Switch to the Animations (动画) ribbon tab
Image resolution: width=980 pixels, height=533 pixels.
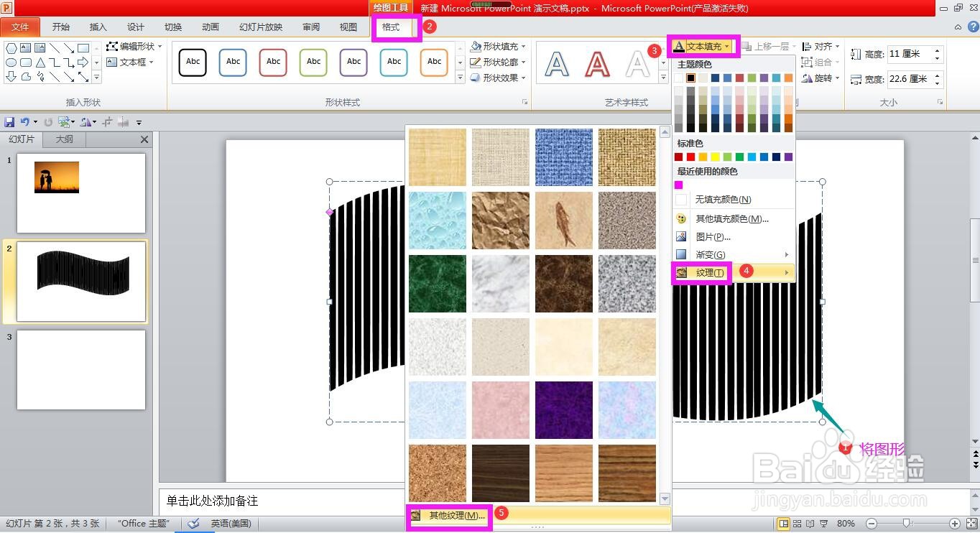coord(211,27)
